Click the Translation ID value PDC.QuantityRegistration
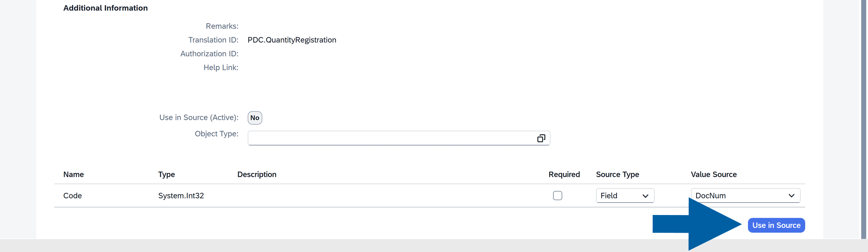This screenshot has width=868, height=252. (291, 40)
